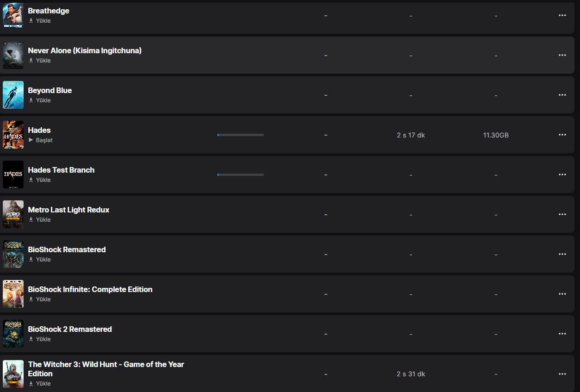Select the BioShock Infinite: Complete Edition title
Screen dimensions: 580x392
tap(90, 289)
